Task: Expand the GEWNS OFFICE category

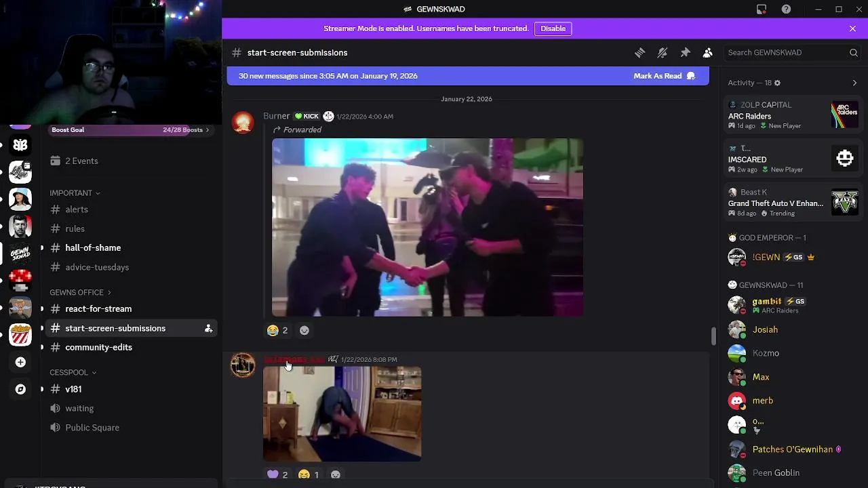Action: [x=80, y=293]
